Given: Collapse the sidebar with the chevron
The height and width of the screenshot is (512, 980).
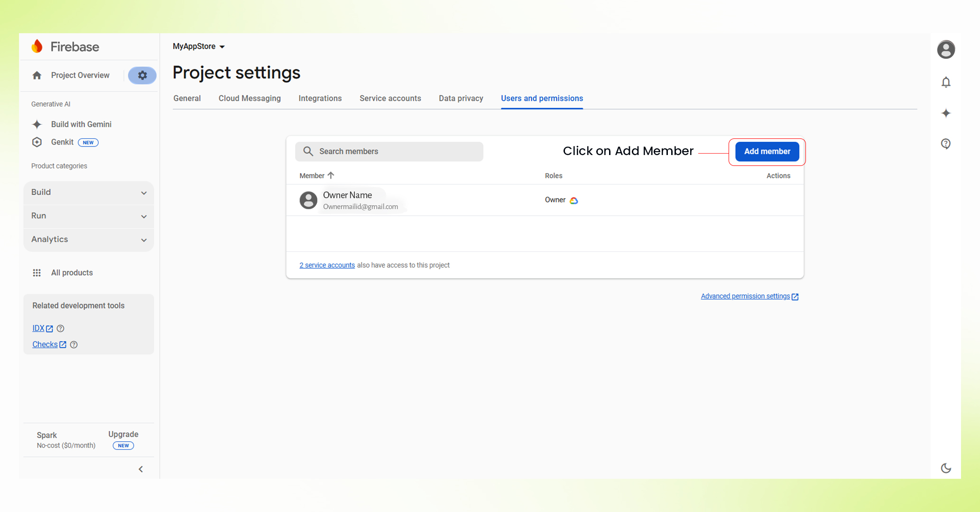Looking at the screenshot, I should (x=140, y=469).
